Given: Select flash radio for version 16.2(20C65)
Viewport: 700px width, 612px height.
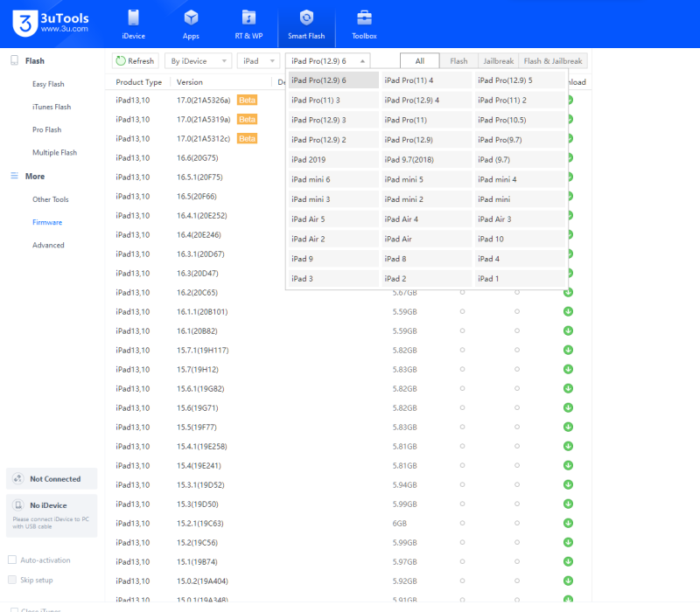Looking at the screenshot, I should (462, 292).
